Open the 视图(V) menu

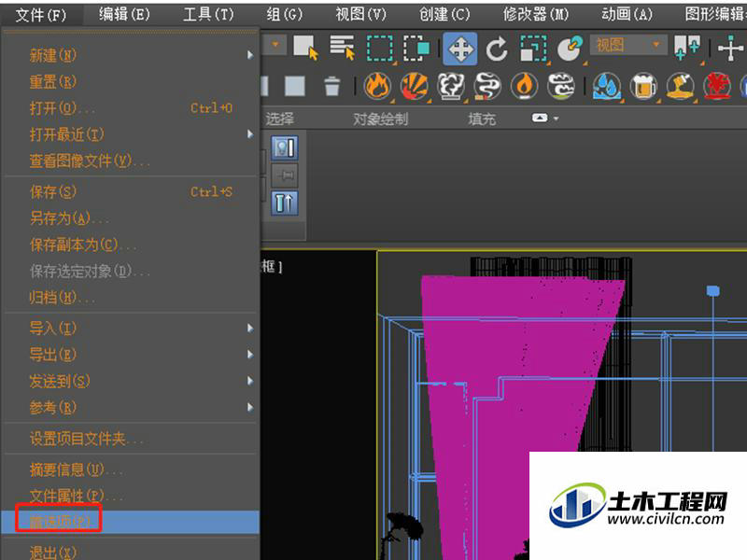(360, 14)
